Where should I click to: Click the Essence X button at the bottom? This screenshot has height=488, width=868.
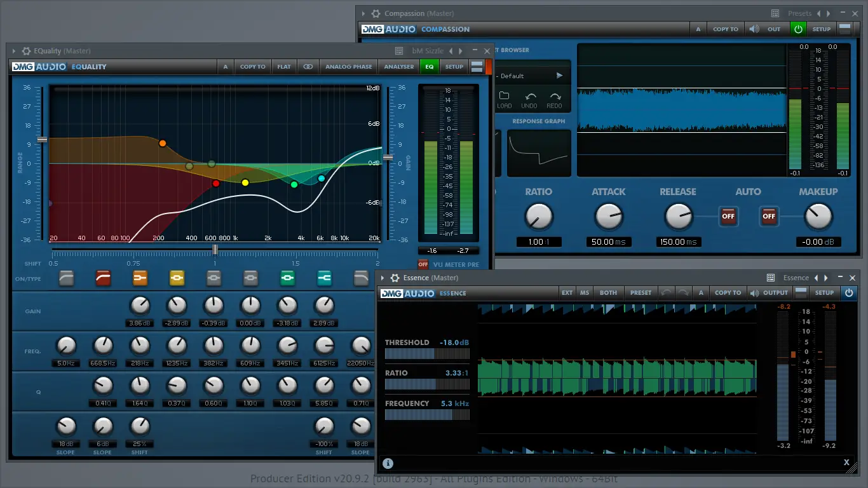(x=846, y=463)
